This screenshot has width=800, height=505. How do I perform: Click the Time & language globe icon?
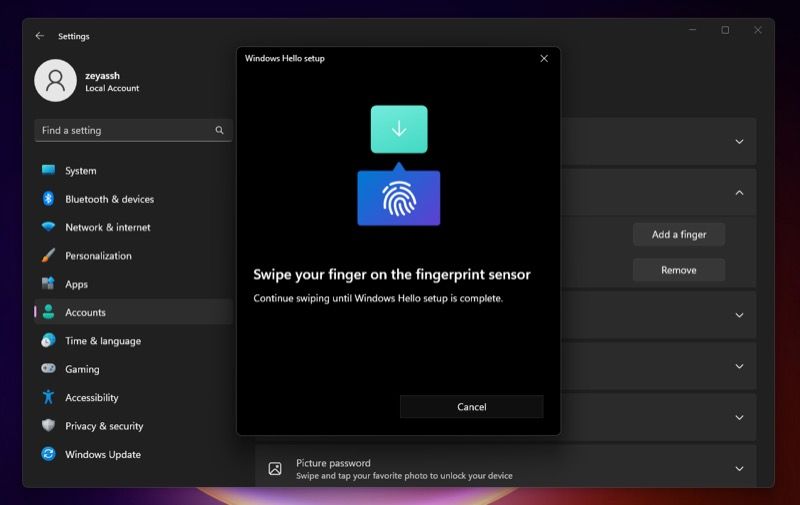coord(48,341)
